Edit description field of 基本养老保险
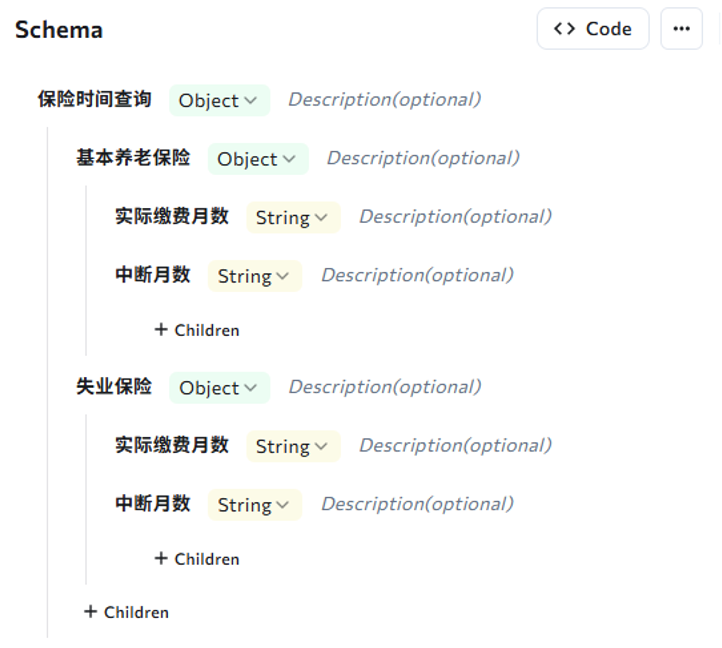This screenshot has height=648, width=722. [423, 158]
